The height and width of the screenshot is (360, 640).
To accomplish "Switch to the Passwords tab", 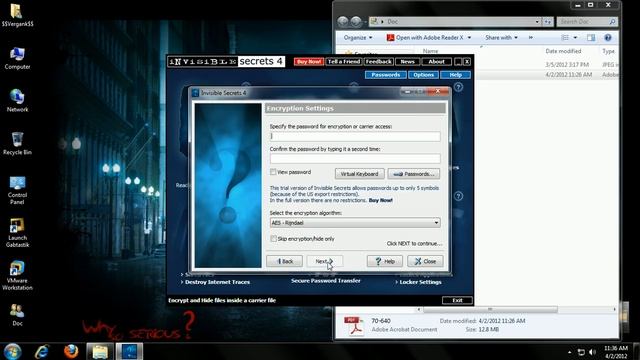I will (x=385, y=75).
